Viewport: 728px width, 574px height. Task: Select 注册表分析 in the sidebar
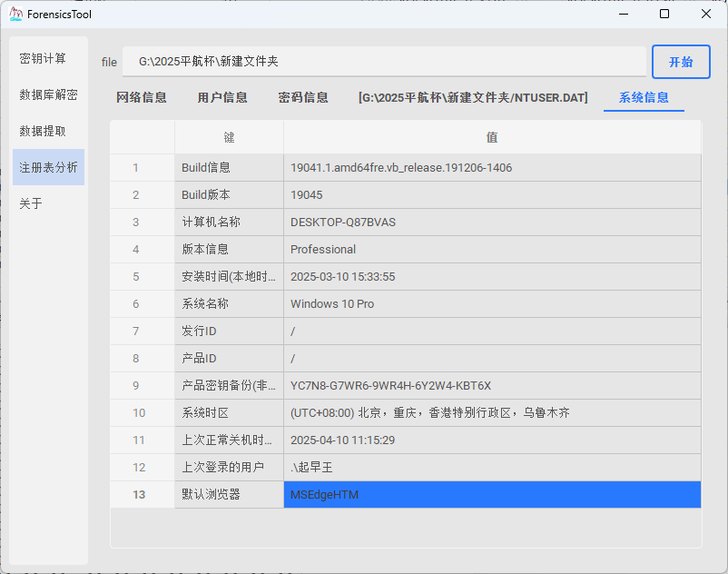(x=48, y=167)
